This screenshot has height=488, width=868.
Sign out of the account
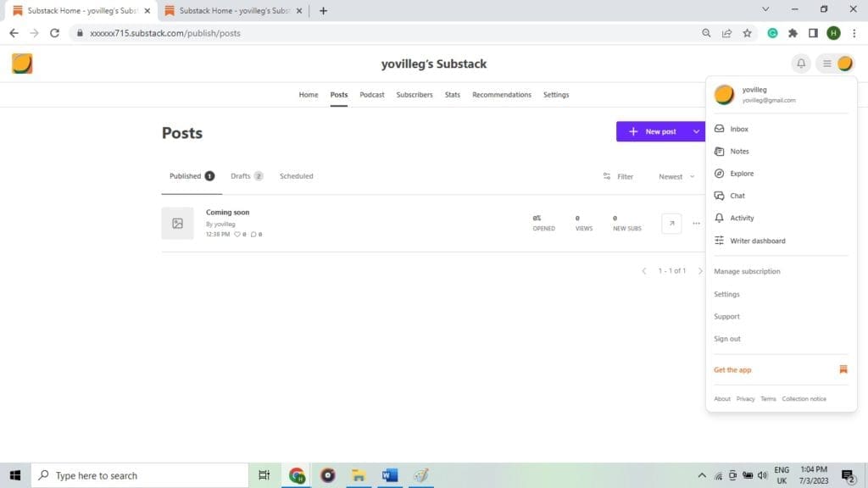726,339
